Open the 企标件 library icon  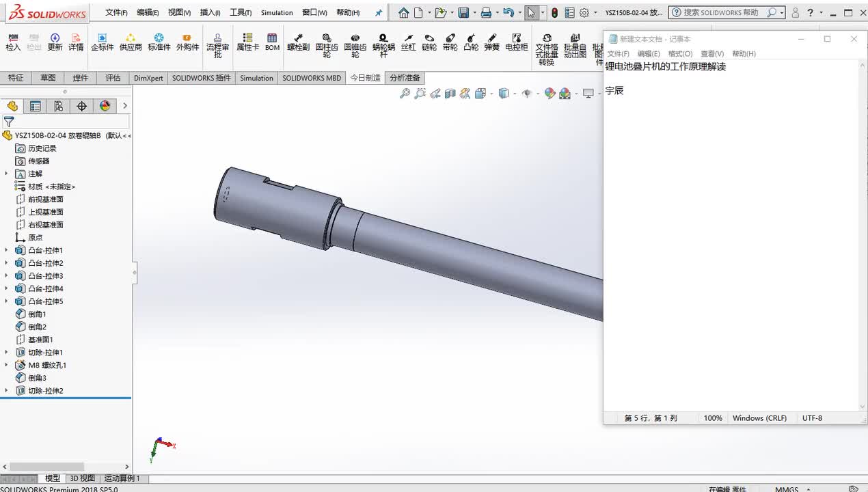[x=102, y=42]
